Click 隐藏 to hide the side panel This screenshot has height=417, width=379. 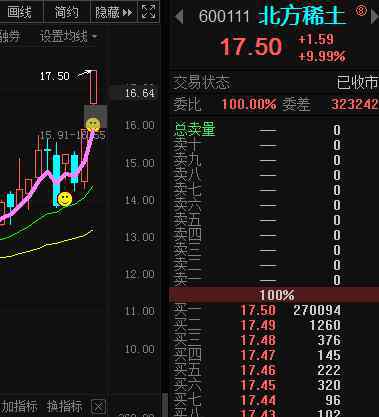(114, 13)
